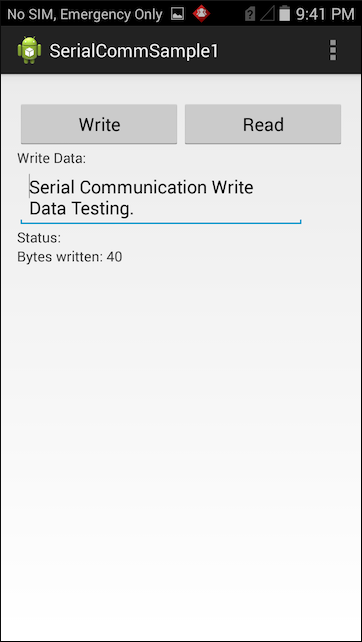
Task: Tap the 'Status:' label
Action: tap(39, 238)
